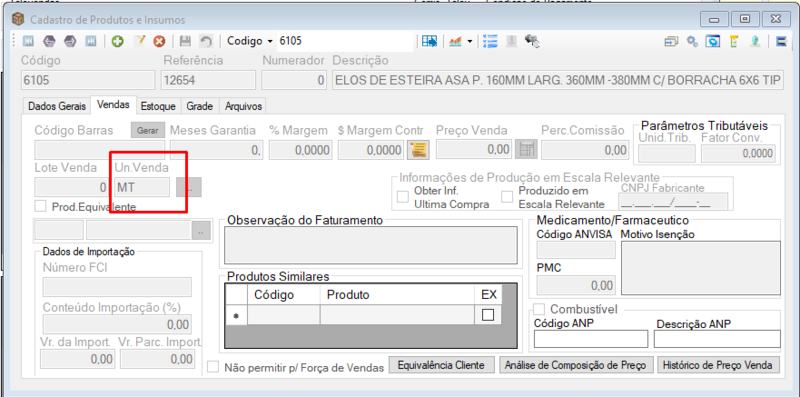
Task: Jump to the last record
Action: pyautogui.click(x=91, y=41)
